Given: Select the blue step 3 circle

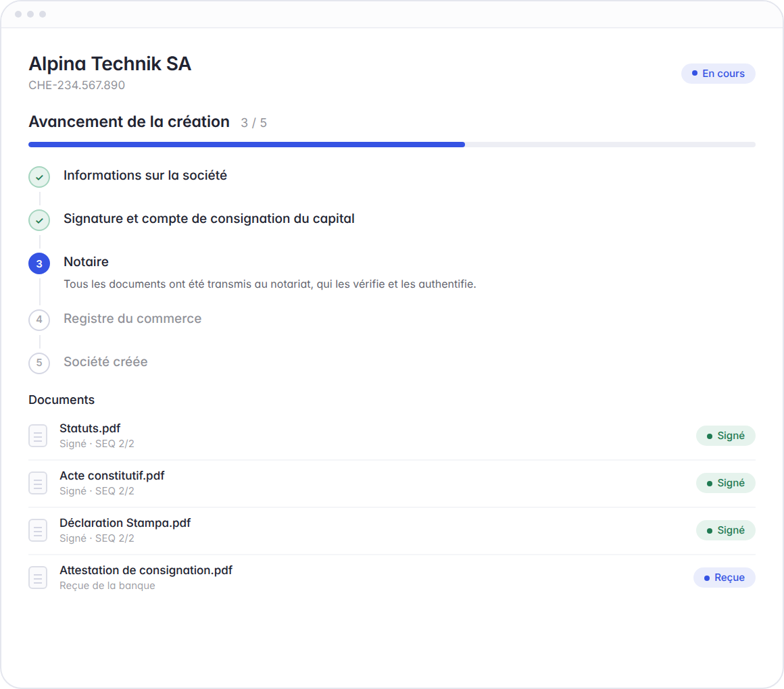Looking at the screenshot, I should click(39, 263).
